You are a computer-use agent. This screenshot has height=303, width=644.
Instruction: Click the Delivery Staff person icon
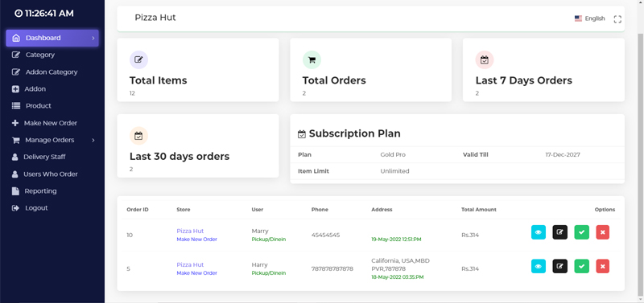(x=15, y=157)
